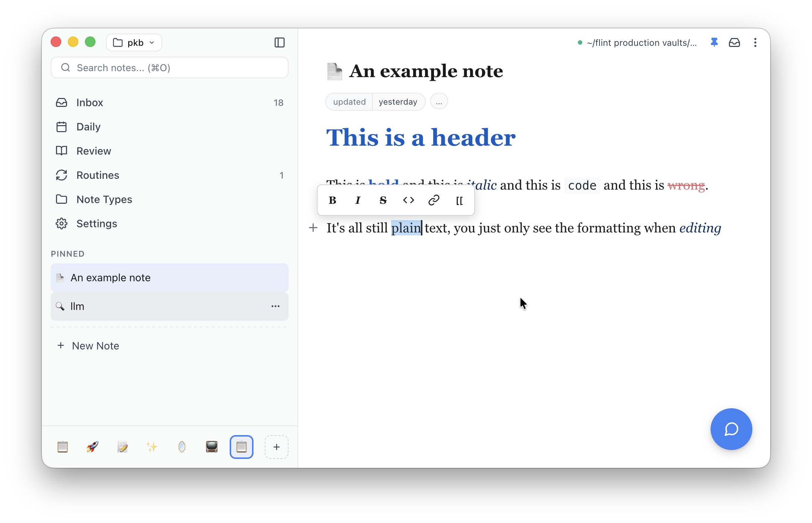The height and width of the screenshot is (523, 812).
Task: Open the chat assistant bubble
Action: tap(731, 429)
